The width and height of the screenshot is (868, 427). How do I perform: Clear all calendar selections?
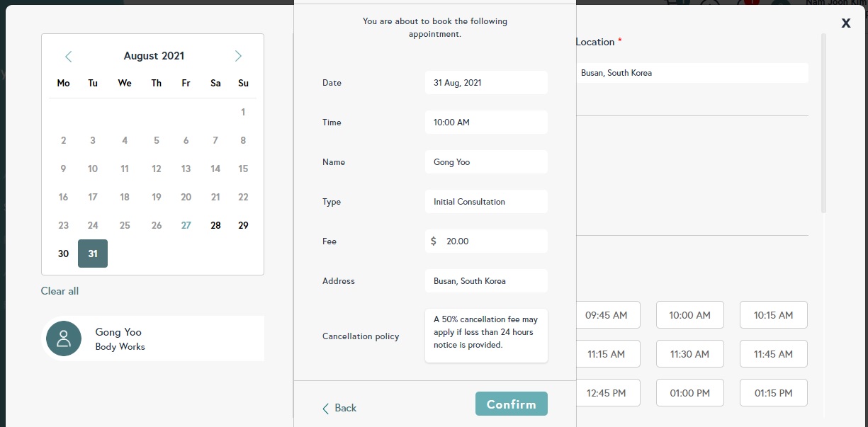[60, 291]
